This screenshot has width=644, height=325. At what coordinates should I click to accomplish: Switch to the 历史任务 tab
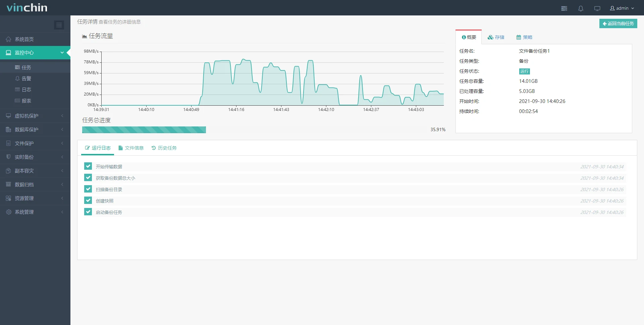coord(164,148)
